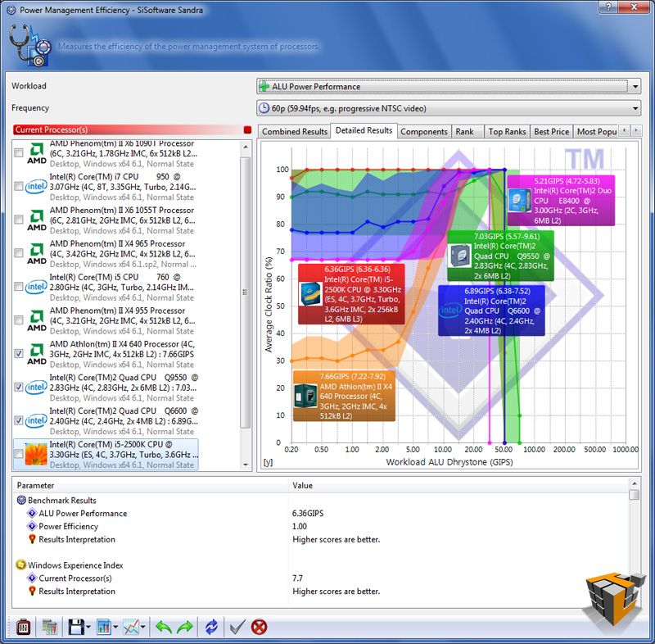This screenshot has height=644, width=655.
Task: Open the save icon dropdown arrow
Action: pos(88,627)
